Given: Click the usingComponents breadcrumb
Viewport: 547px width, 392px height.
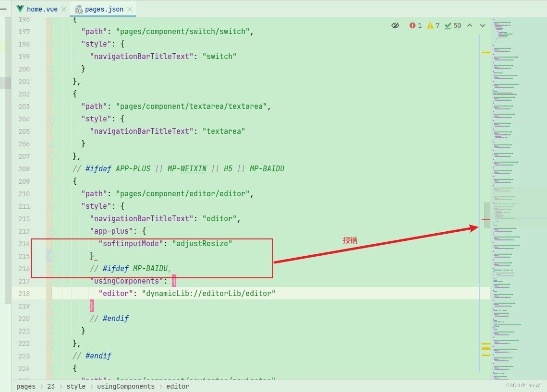Looking at the screenshot, I should pyautogui.click(x=125, y=386).
